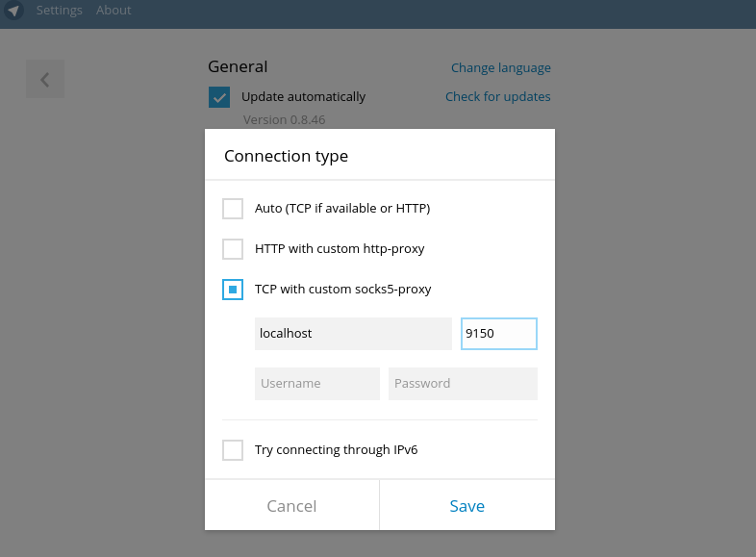Click the Change language link

[500, 68]
